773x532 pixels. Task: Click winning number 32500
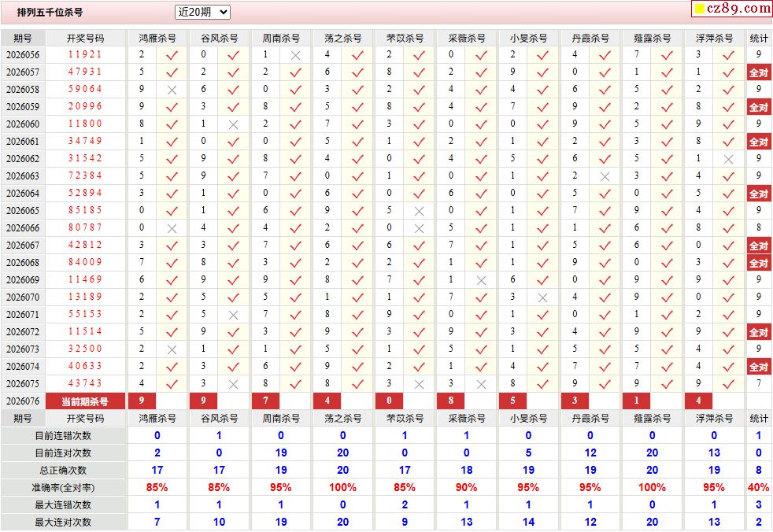tap(85, 349)
